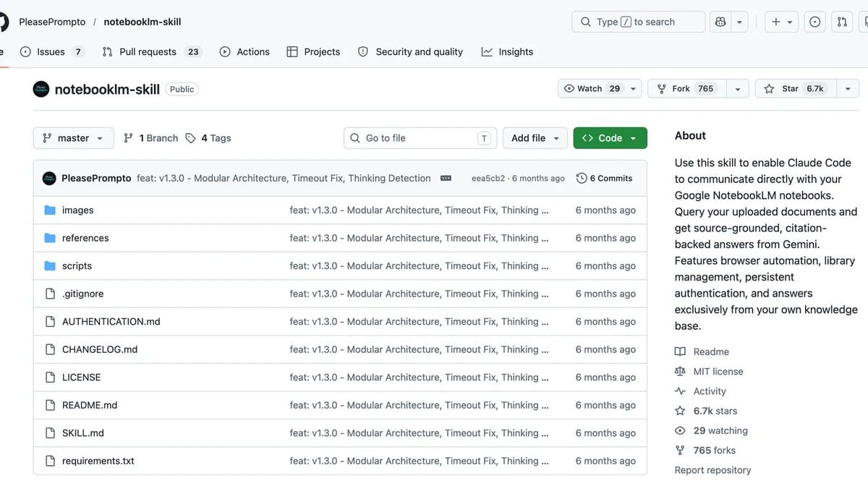The image size is (868, 486).
Task: Open the Insights tab
Action: tap(507, 52)
